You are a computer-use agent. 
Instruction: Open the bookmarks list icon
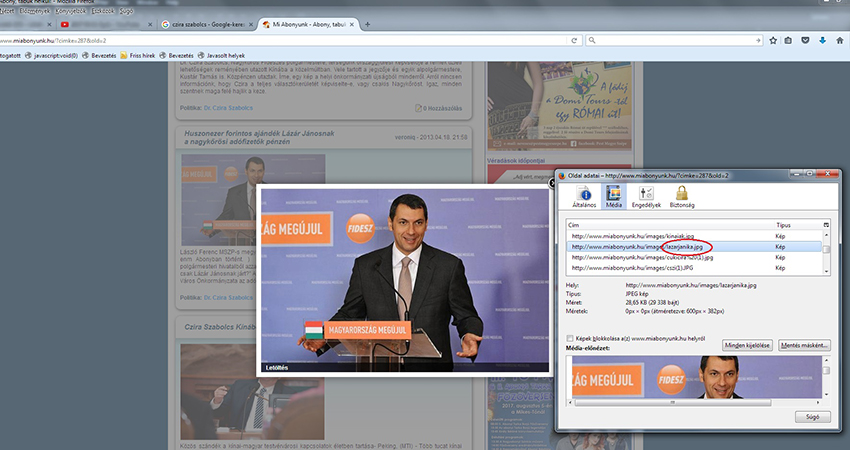point(788,40)
